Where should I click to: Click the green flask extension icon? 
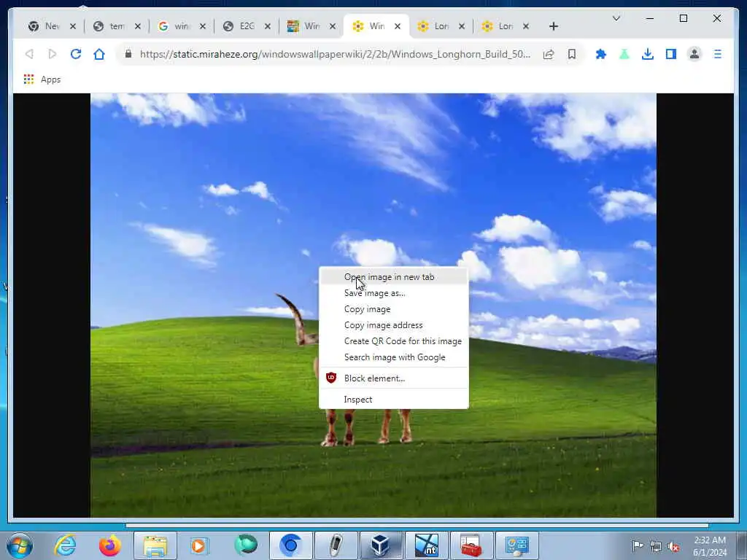624,54
